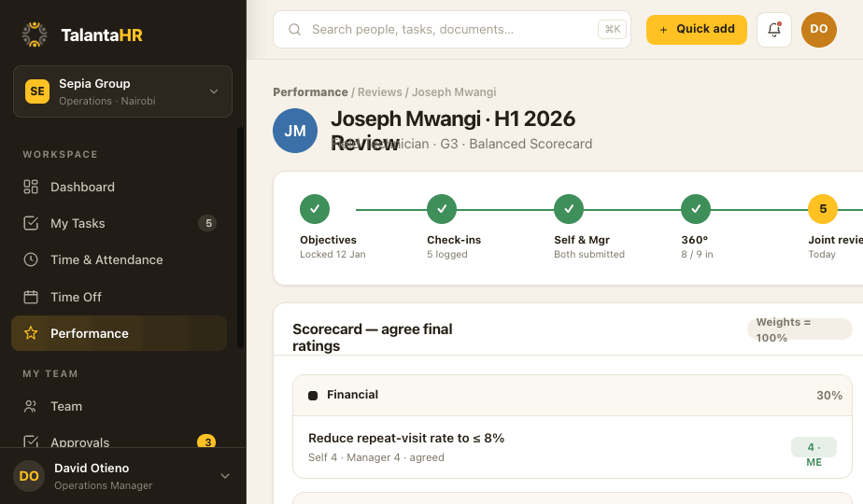
Task: Click the Approvals check icon
Action: pyautogui.click(x=31, y=441)
